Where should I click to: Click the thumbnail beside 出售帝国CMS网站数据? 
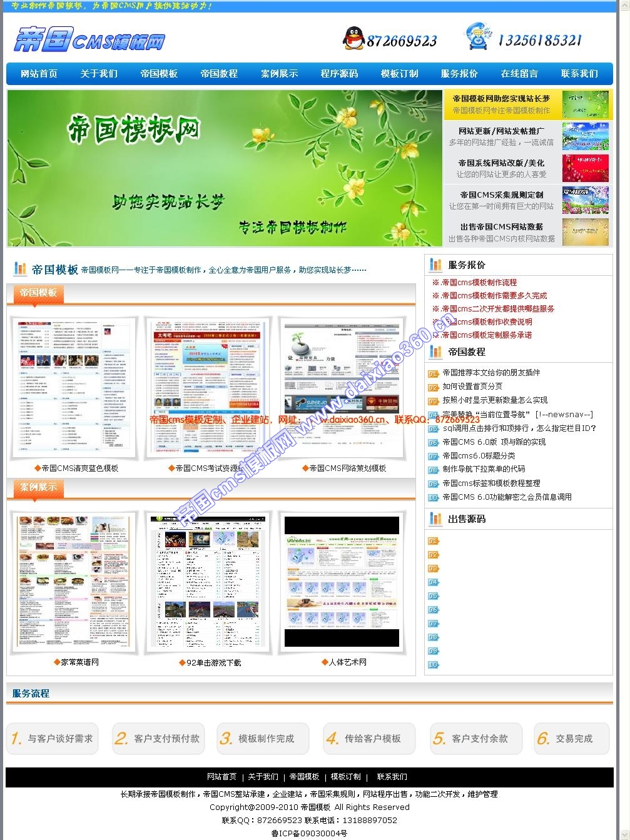coord(585,232)
